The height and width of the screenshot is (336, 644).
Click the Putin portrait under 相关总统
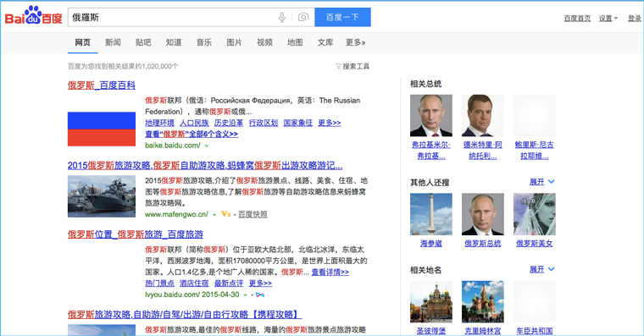coord(430,116)
